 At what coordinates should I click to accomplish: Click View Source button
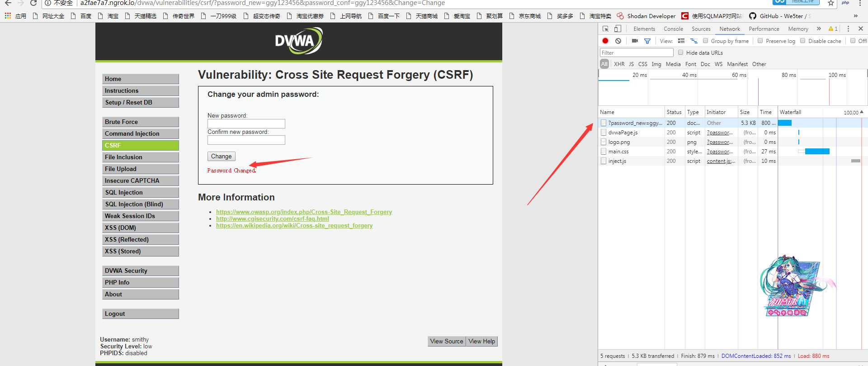[x=447, y=342]
